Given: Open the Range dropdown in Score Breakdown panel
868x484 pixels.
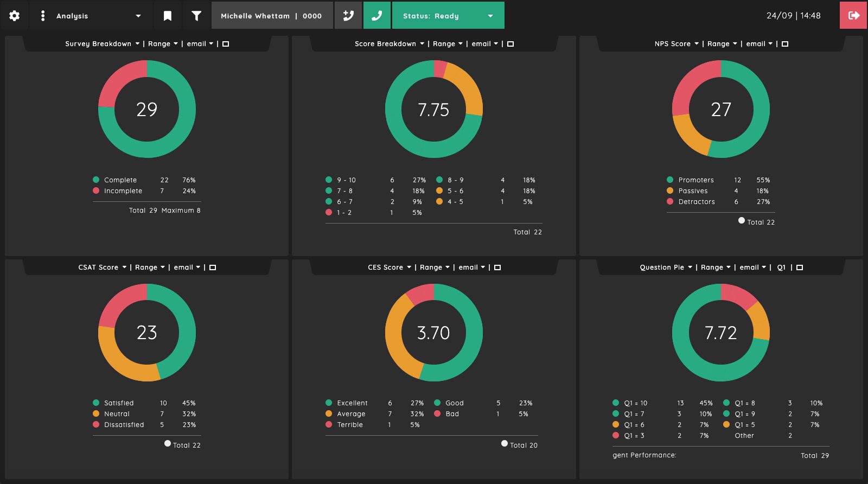Looking at the screenshot, I should click(448, 44).
